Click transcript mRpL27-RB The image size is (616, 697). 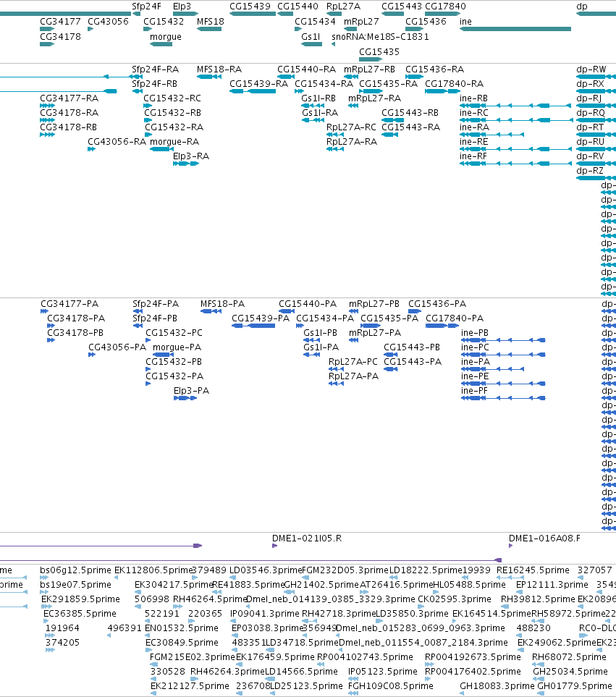369,69
